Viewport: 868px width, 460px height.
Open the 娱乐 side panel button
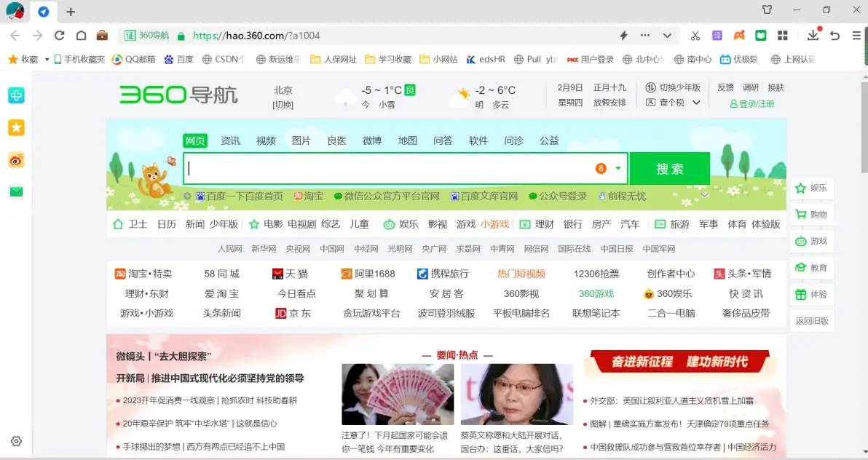pyautogui.click(x=811, y=189)
